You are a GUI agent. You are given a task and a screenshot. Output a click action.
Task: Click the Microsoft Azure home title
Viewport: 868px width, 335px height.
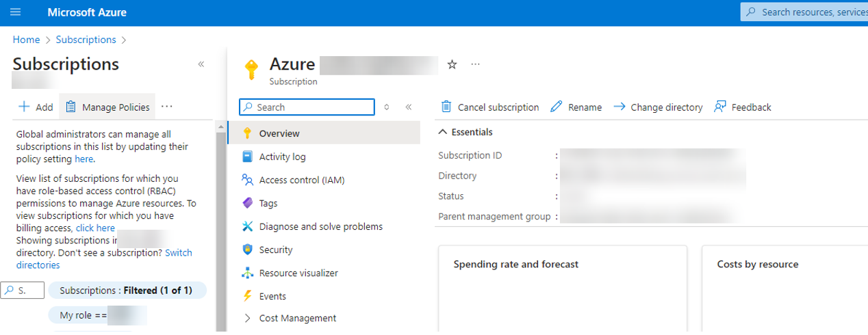click(x=87, y=12)
